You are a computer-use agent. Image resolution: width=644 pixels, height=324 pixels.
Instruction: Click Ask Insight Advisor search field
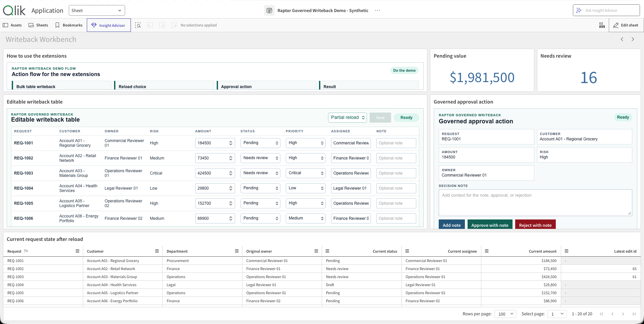pyautogui.click(x=606, y=10)
